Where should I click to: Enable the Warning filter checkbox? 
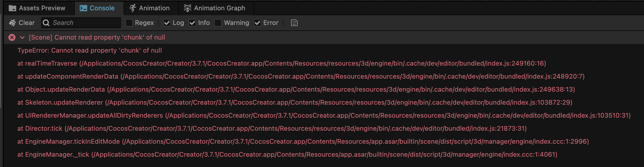(218, 23)
